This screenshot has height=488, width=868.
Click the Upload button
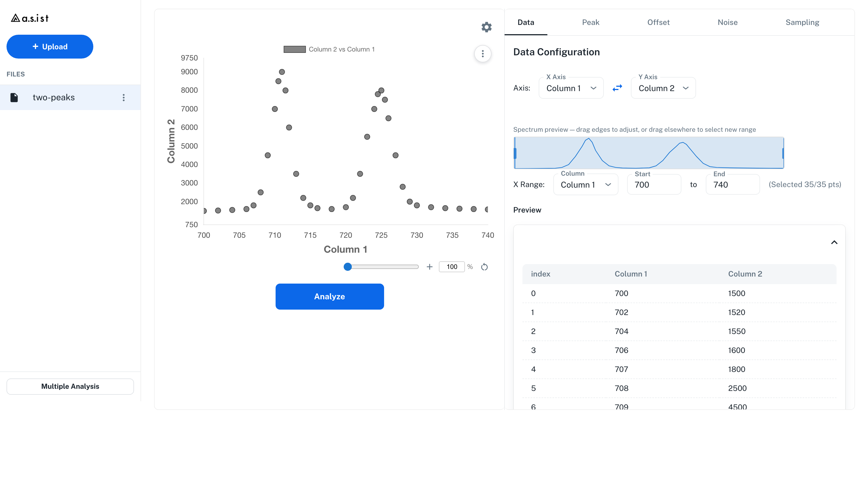click(x=50, y=46)
